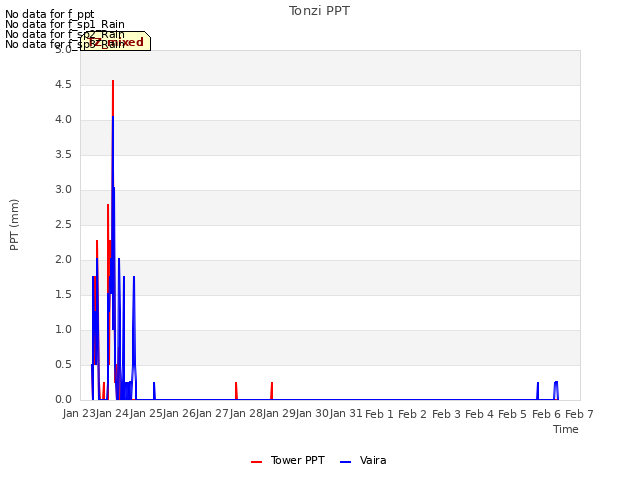Click the 1.0 y-axis tick label
640x480 pixels.
point(63,330)
